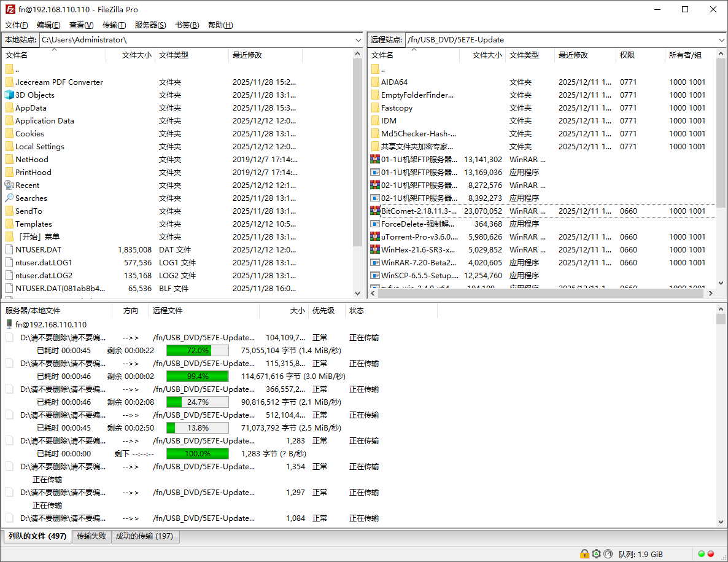Select the 列队的文件 (497) tab
The image size is (728, 562).
[x=37, y=536]
